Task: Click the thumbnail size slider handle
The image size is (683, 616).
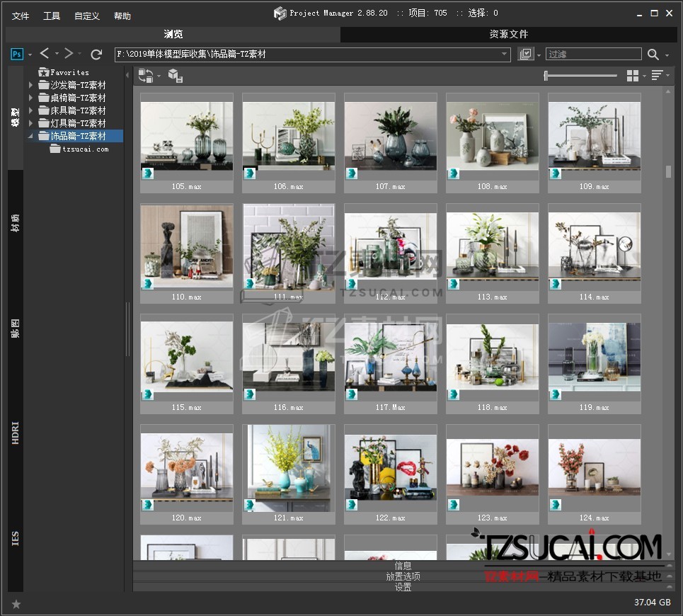Action: [546, 76]
